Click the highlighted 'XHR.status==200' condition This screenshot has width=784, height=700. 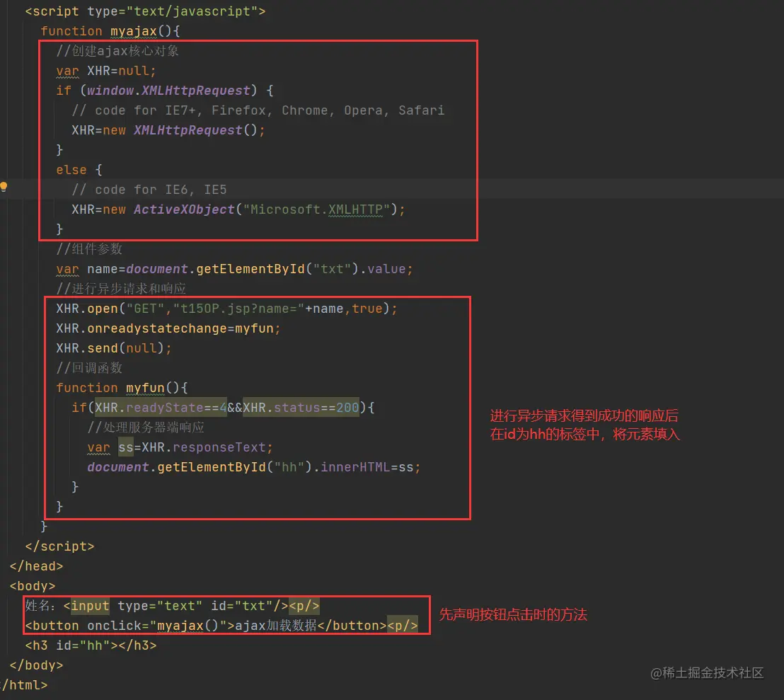click(301, 408)
